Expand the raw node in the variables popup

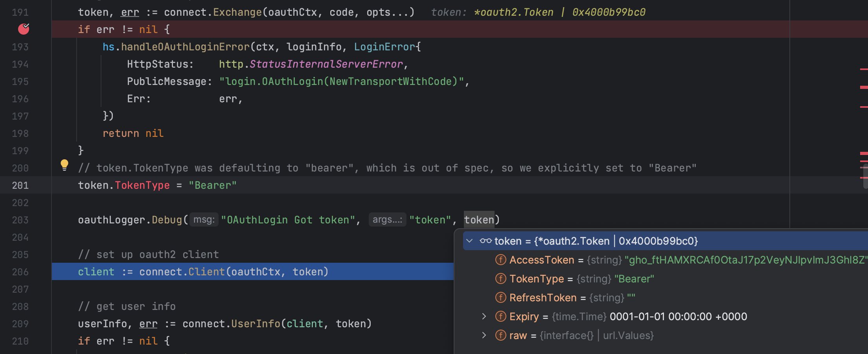(x=483, y=335)
